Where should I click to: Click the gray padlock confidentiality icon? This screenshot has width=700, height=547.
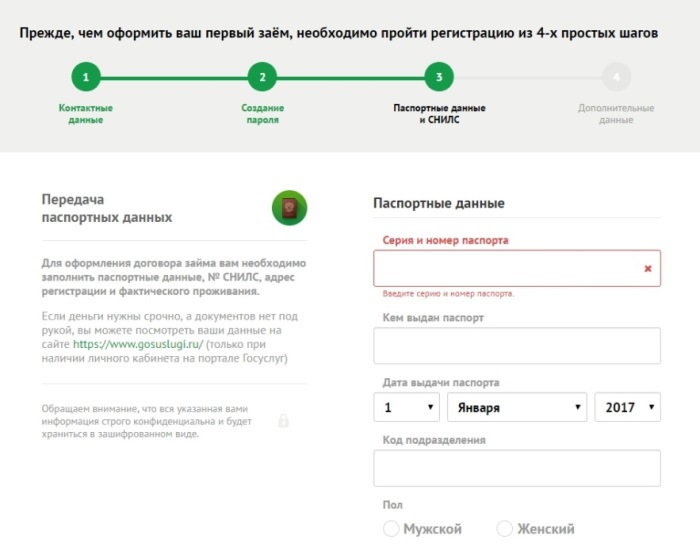(283, 421)
